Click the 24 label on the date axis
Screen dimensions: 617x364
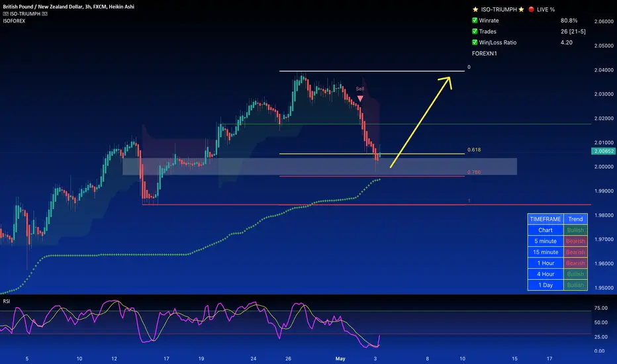pyautogui.click(x=254, y=359)
